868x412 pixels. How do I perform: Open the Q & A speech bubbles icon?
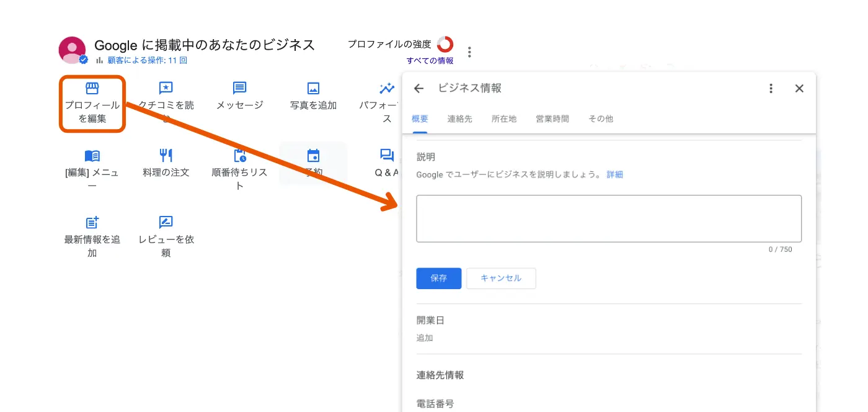click(387, 156)
